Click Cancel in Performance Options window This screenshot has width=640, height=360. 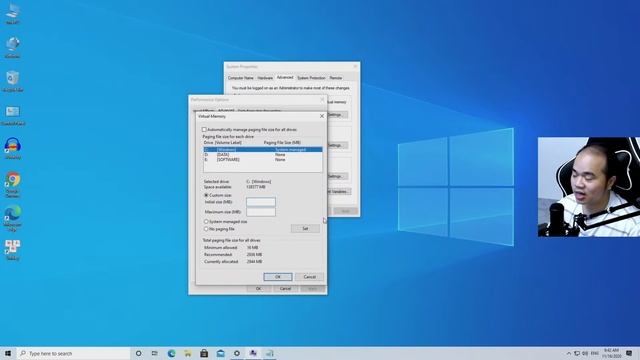(x=285, y=289)
